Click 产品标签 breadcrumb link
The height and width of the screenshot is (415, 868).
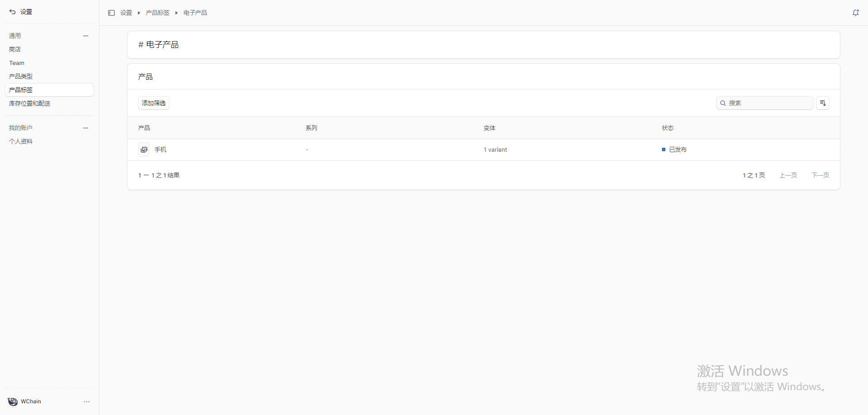pyautogui.click(x=157, y=13)
